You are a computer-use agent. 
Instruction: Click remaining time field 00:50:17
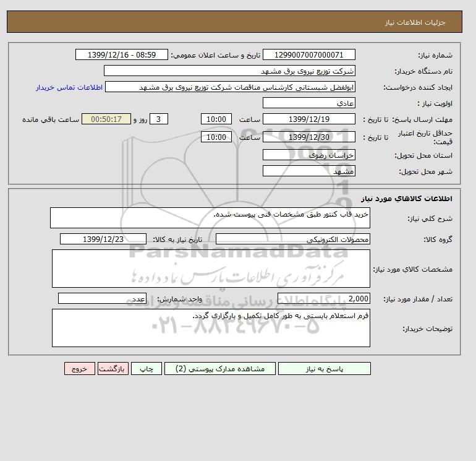tap(106, 119)
